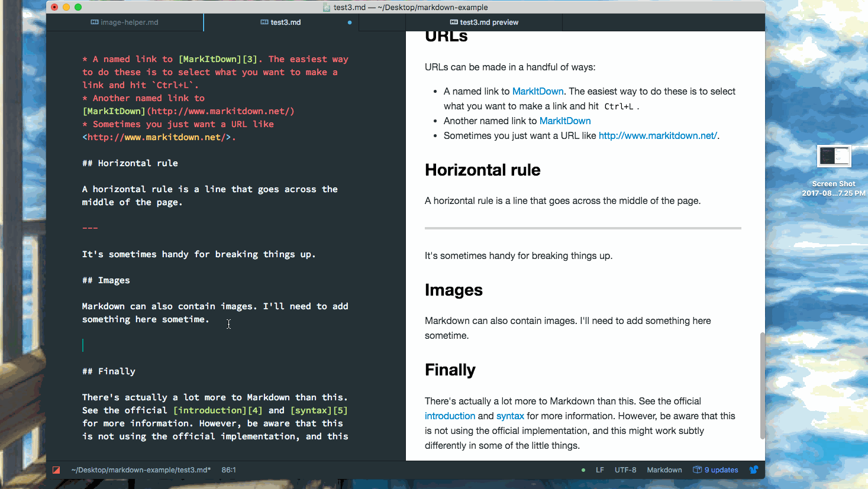Screen dimensions: 868x489
Task: Open the MarkItDown named link in the preview
Action: pos(538,91)
